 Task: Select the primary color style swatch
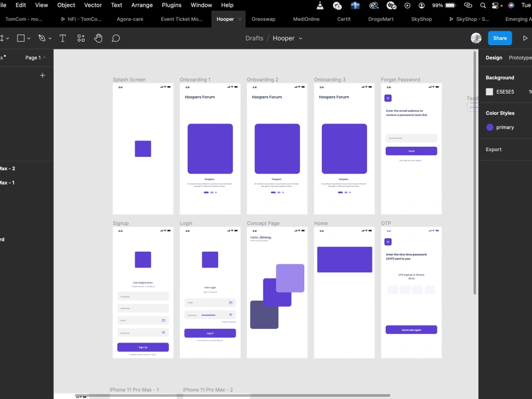[x=489, y=127]
